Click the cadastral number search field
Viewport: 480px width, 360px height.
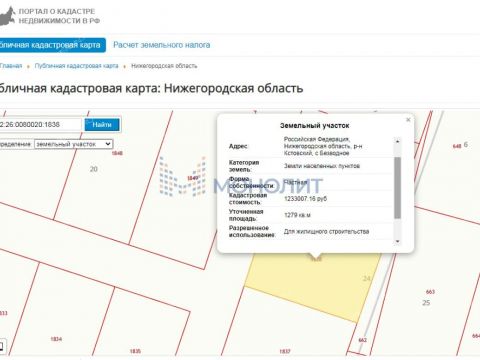pyautogui.click(x=40, y=125)
